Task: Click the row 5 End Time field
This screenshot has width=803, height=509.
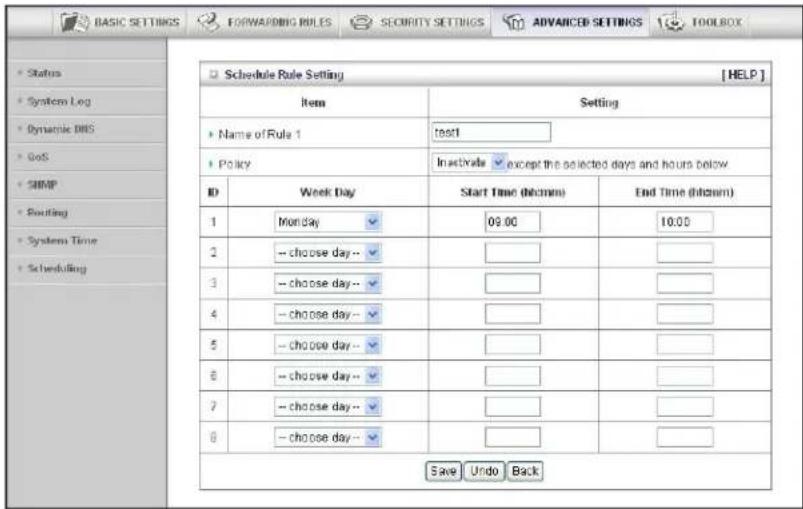Action: point(685,345)
